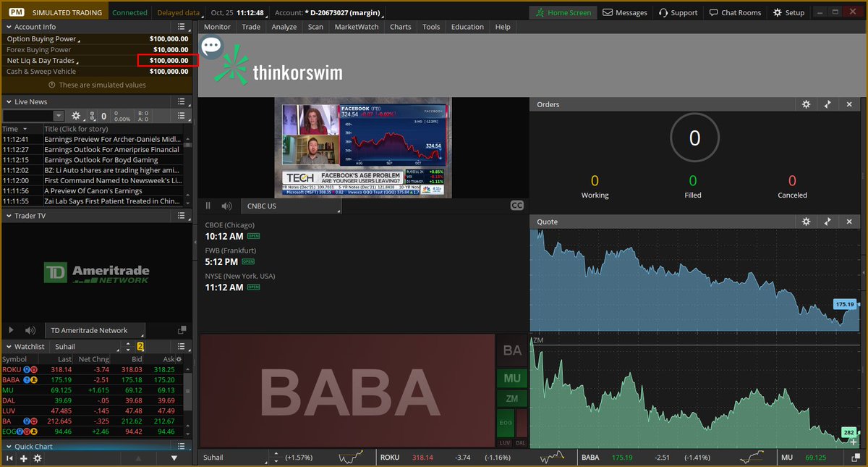The width and height of the screenshot is (868, 467).
Task: Open TD Ameritrade Network channel dropdown
Action: click(94, 330)
